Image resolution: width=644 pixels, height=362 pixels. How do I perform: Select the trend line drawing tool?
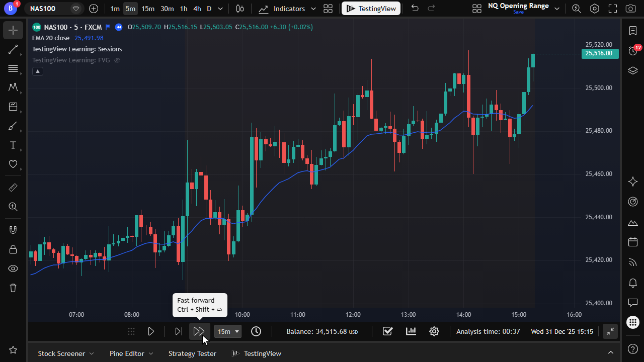coord(13,49)
